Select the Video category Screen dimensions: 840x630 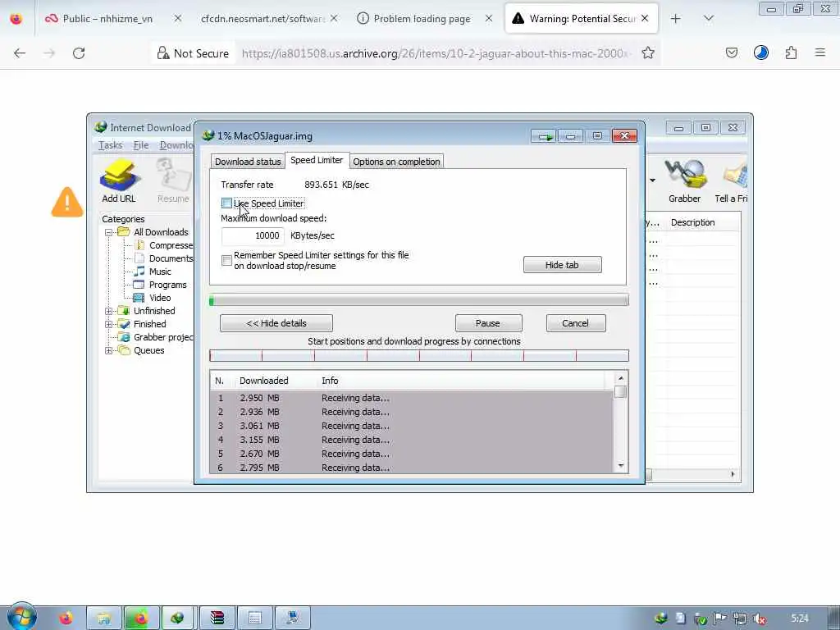160,298
